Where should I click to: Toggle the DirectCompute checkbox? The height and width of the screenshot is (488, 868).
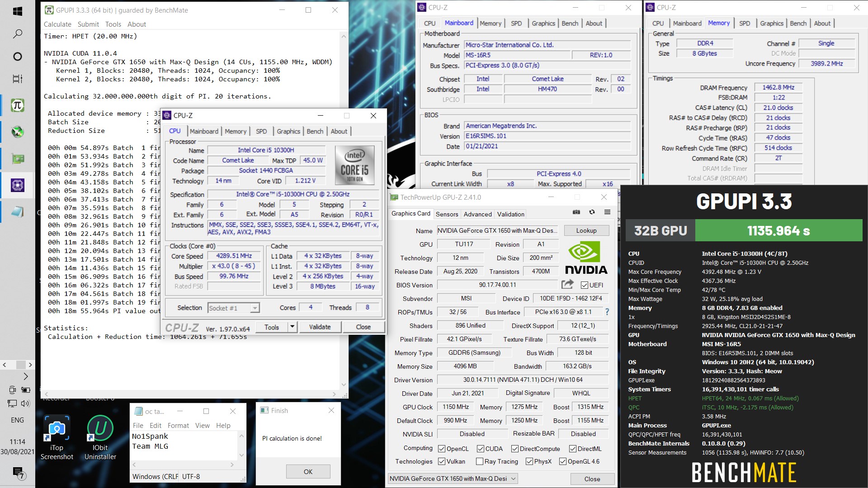(514, 449)
